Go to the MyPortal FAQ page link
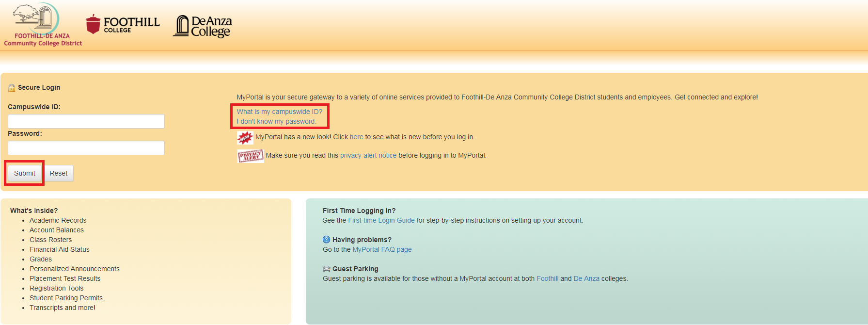 click(x=382, y=249)
